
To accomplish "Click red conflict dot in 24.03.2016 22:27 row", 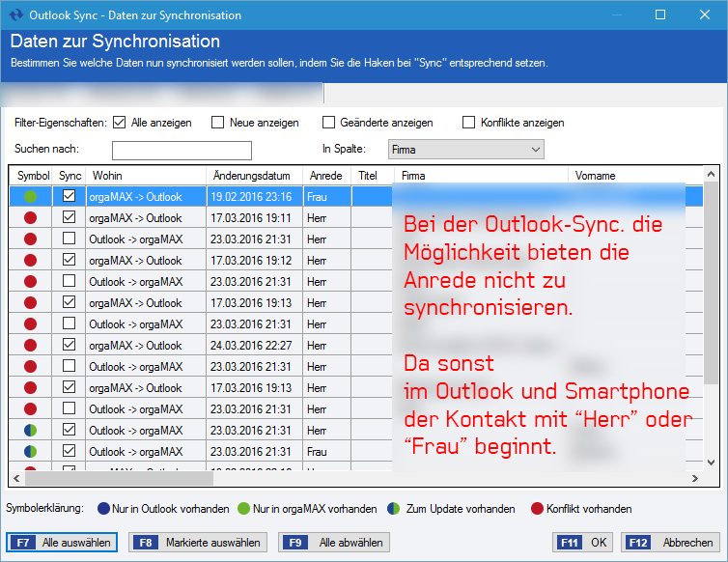I will [x=30, y=345].
